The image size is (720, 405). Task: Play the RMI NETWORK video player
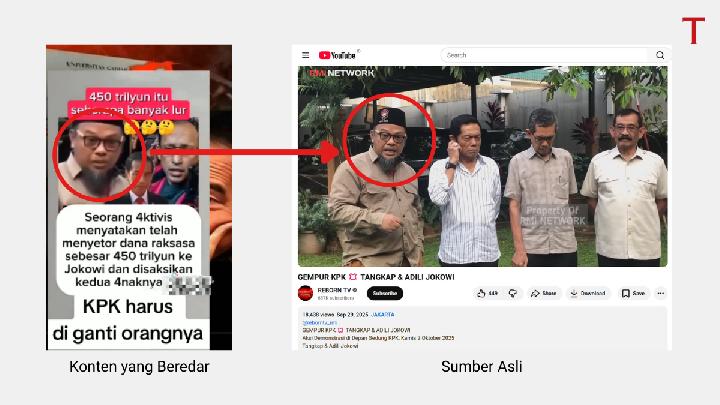coord(483,166)
